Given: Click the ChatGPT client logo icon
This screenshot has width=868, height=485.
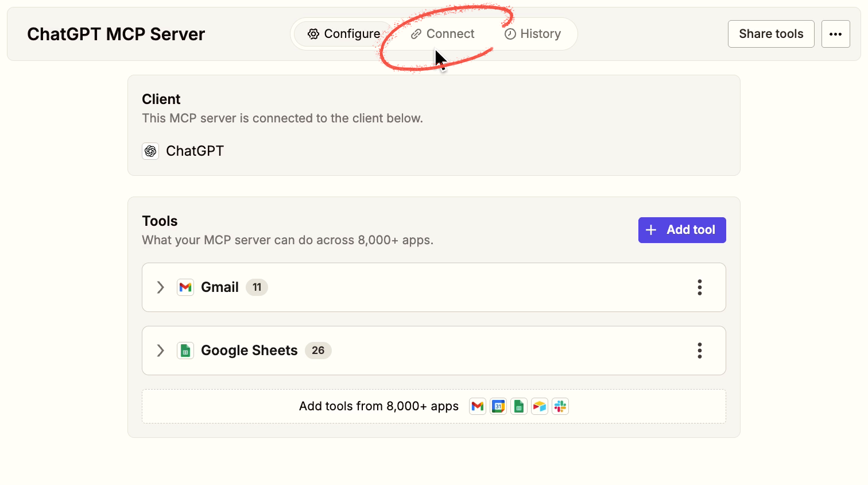Looking at the screenshot, I should coord(150,151).
